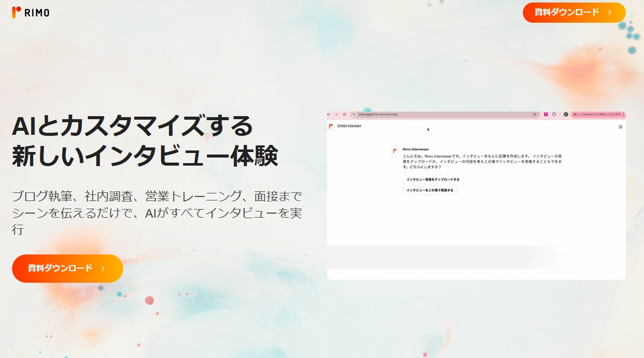Click the reload icon in the demo browser
644x358 pixels.
344,115
